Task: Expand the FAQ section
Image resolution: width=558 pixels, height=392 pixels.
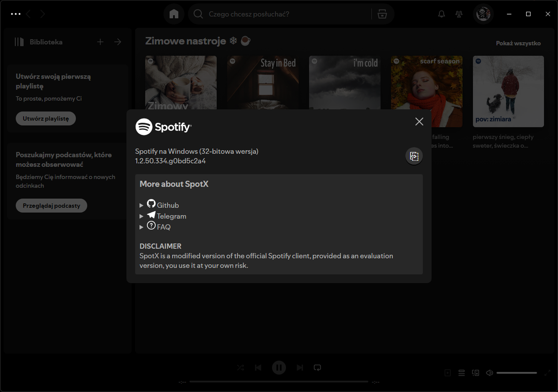Action: click(141, 227)
